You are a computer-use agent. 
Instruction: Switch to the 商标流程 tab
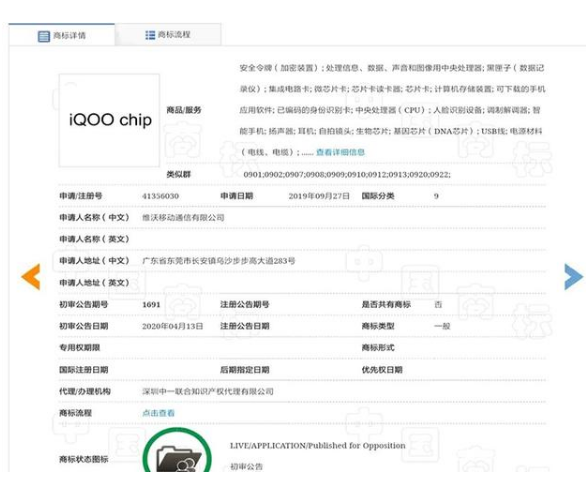coord(168,35)
